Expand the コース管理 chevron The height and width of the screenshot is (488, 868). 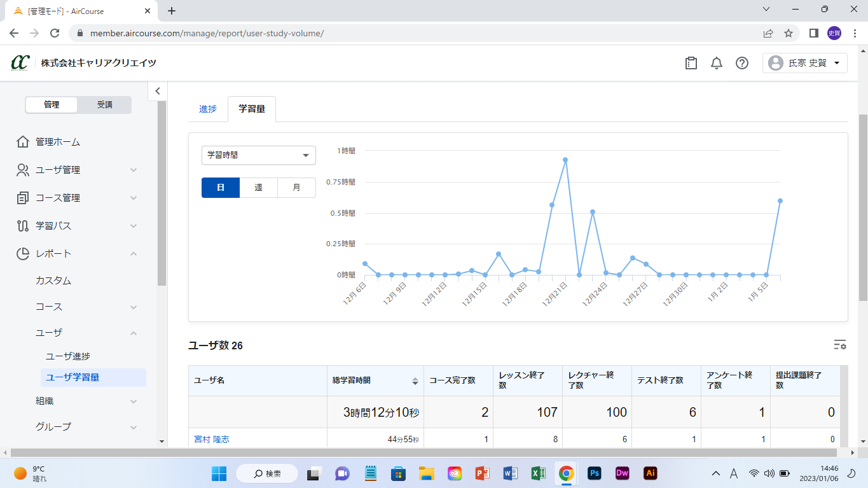pos(134,198)
